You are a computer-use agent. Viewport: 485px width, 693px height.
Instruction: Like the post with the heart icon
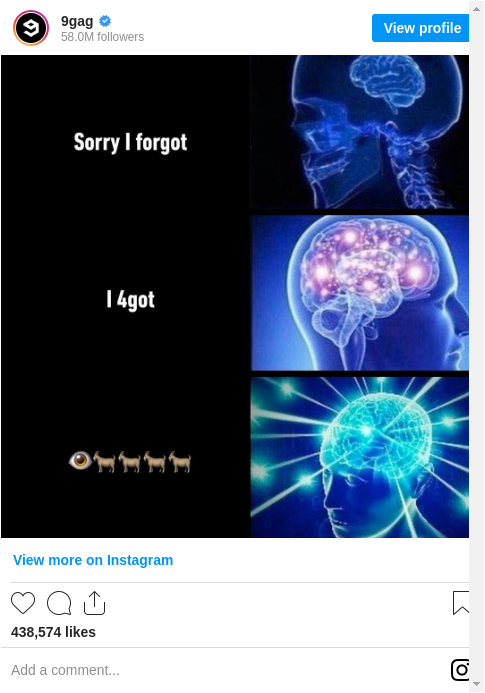tap(23, 603)
